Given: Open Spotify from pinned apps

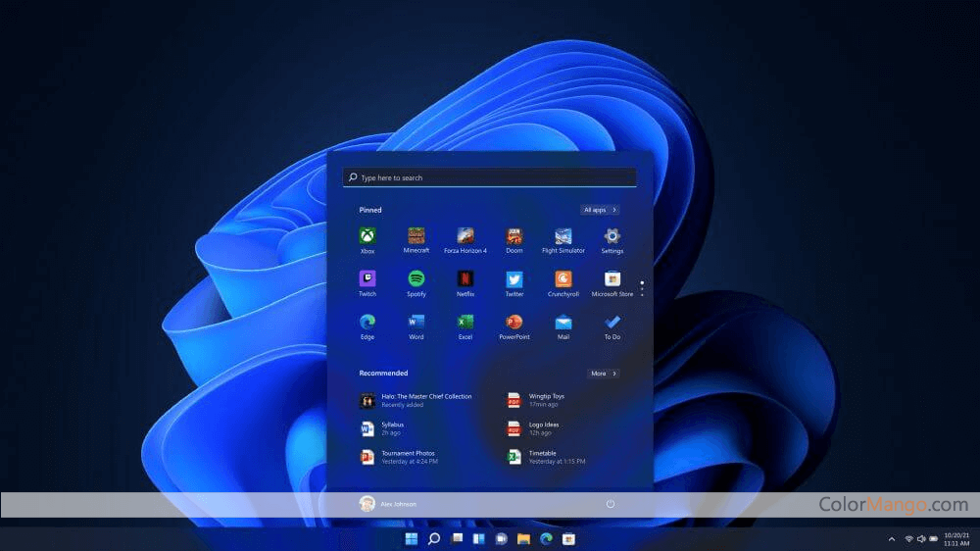Looking at the screenshot, I should point(416,279).
